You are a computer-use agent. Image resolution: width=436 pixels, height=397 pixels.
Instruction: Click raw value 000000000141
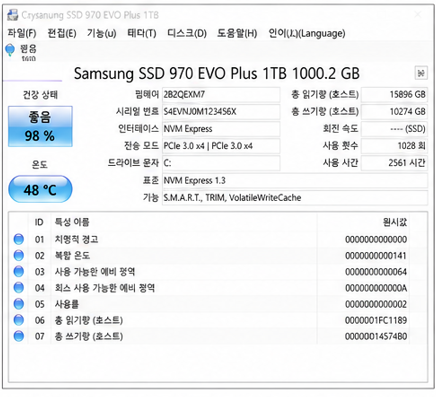point(376,256)
